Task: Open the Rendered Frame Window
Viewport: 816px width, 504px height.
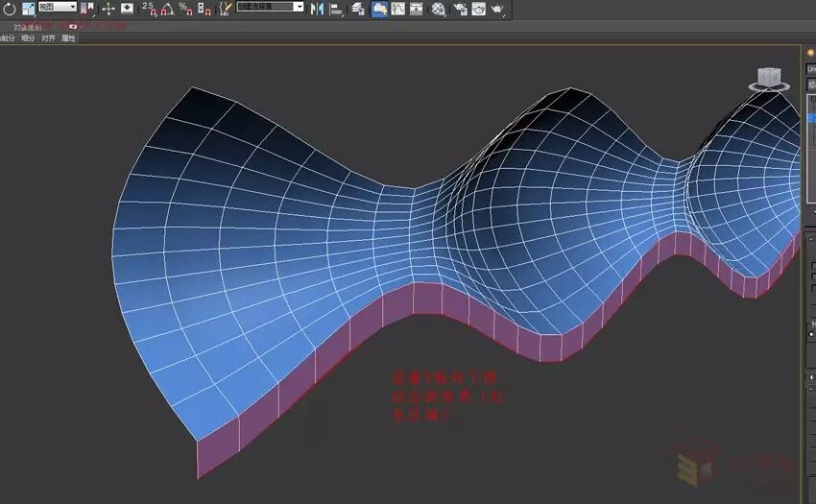Action: [479, 9]
